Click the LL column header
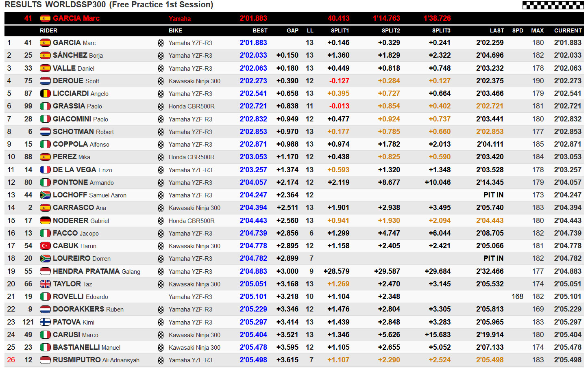Image resolution: width=588 pixels, height=368 pixels. pyautogui.click(x=310, y=30)
